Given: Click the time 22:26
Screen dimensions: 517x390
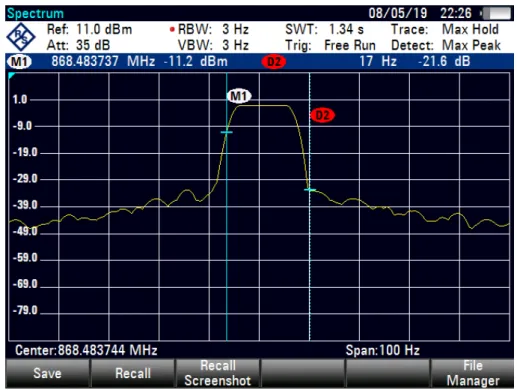Looking at the screenshot, I should (x=456, y=14).
